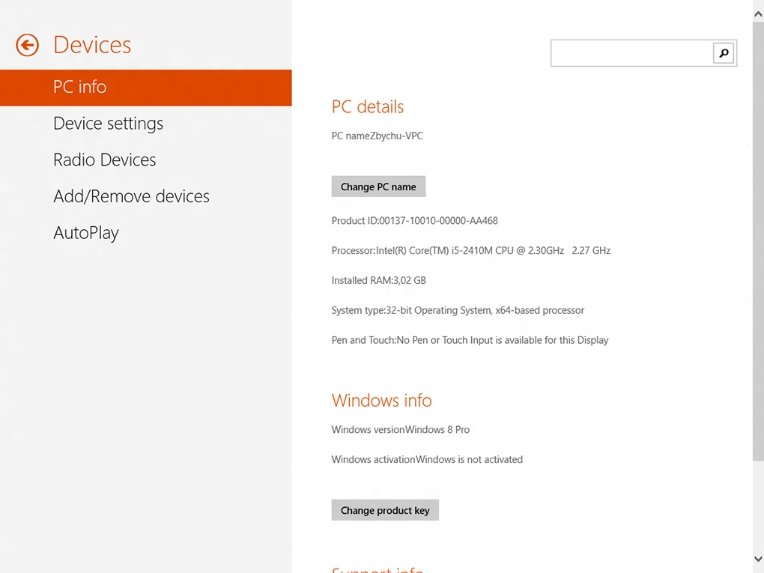Click the magnifier search icon
Image resolution: width=764 pixels, height=573 pixels.
724,53
